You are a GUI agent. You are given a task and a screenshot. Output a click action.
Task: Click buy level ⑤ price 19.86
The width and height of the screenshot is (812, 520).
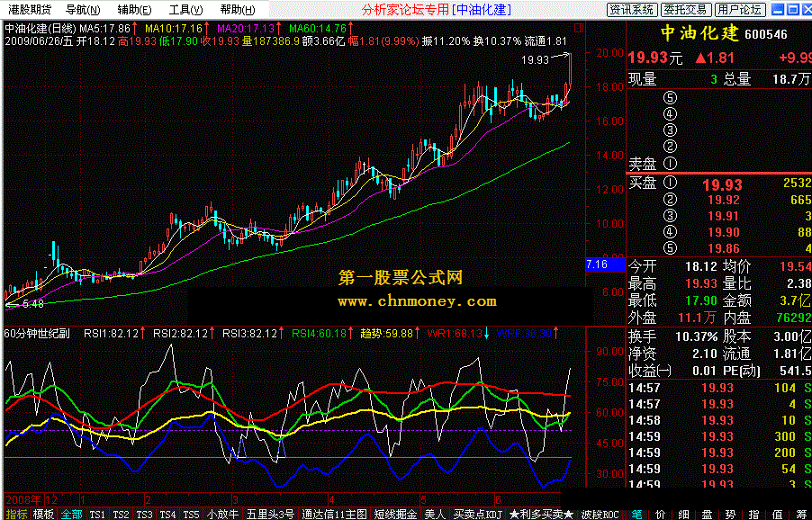click(724, 248)
